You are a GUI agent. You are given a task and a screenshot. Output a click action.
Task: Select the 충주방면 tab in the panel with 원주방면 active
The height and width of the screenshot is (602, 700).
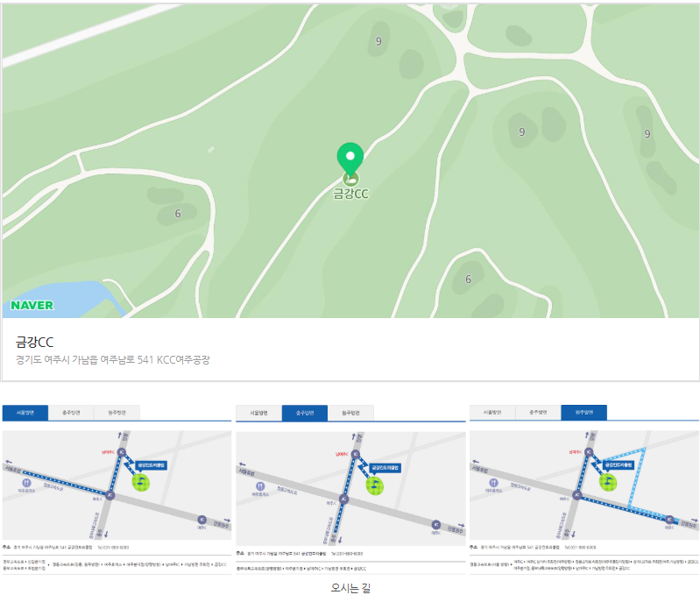[x=538, y=413]
